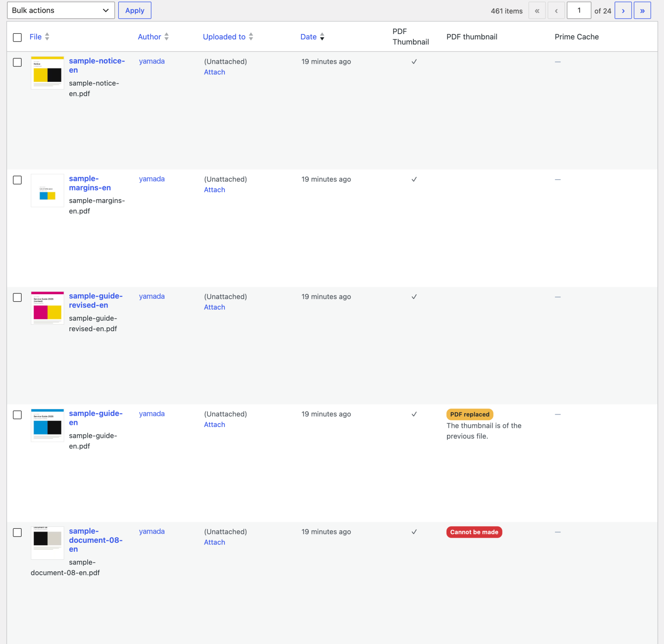This screenshot has height=644, width=664.
Task: Open the sample-document-08-en title link
Action: 96,540
